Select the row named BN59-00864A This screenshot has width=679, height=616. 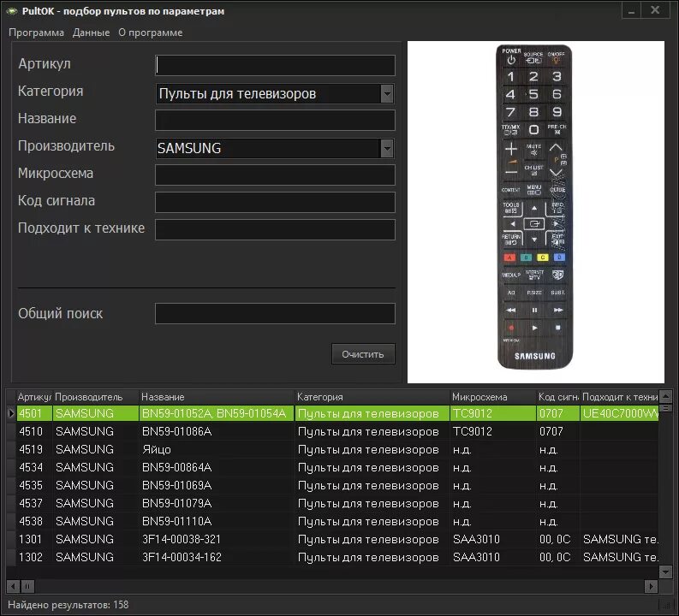337,467
